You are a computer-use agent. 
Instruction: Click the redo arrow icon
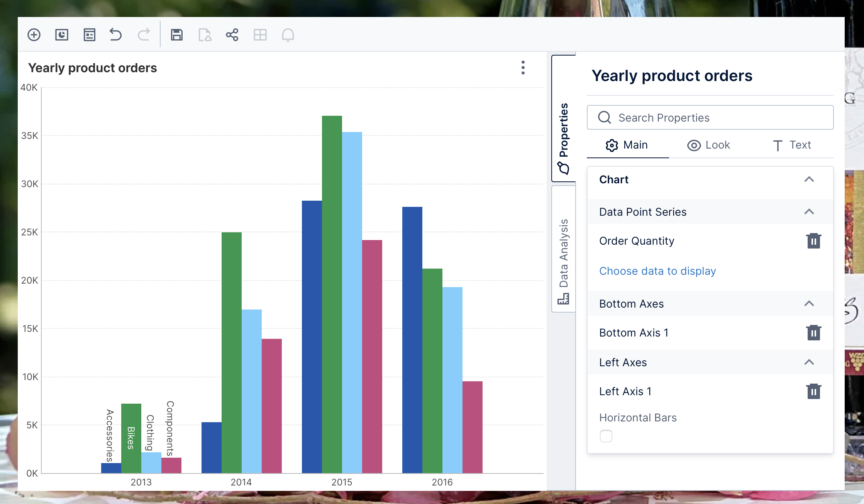tap(144, 35)
